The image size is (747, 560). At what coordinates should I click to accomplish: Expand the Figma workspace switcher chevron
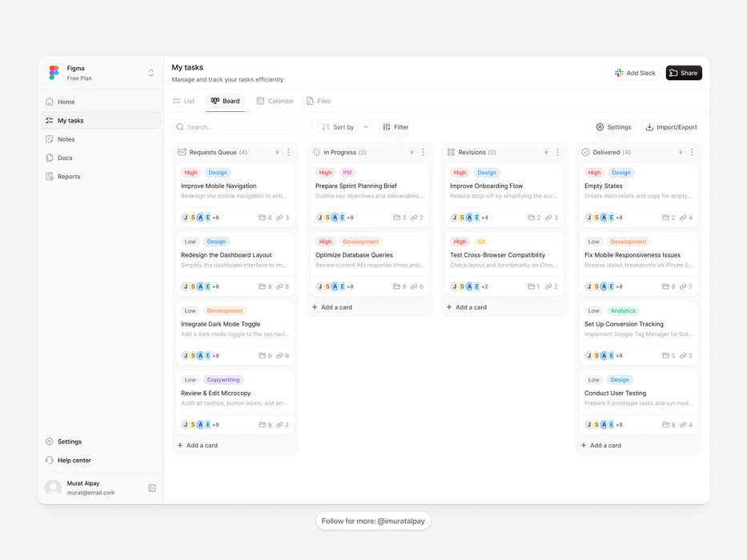click(151, 73)
